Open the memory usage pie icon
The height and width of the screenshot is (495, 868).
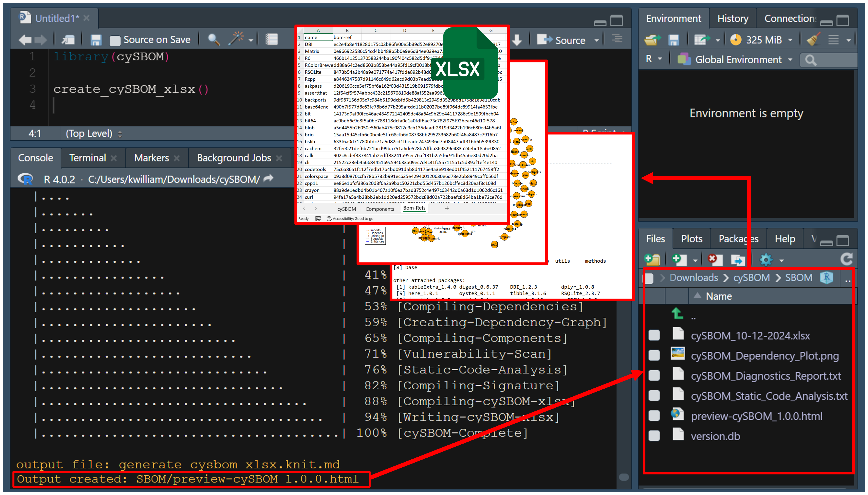coord(736,40)
